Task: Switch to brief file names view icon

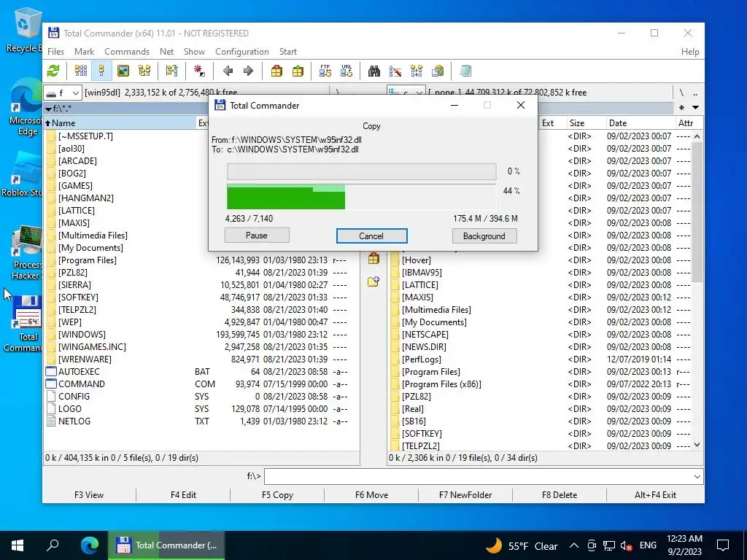Action: coord(80,71)
